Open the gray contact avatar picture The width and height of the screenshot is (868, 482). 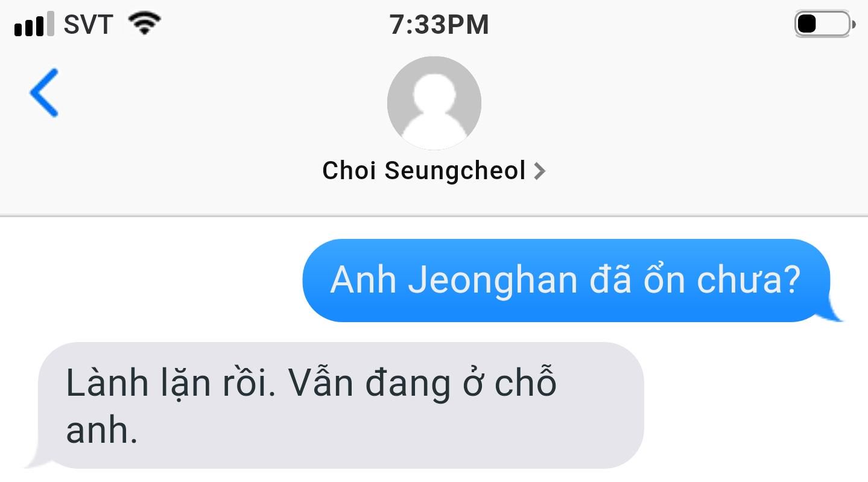tap(434, 103)
